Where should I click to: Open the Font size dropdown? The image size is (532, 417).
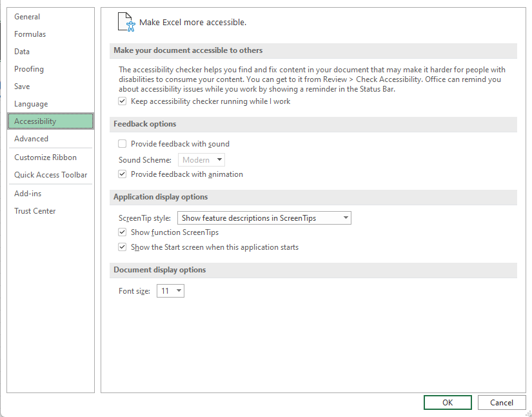pos(170,291)
